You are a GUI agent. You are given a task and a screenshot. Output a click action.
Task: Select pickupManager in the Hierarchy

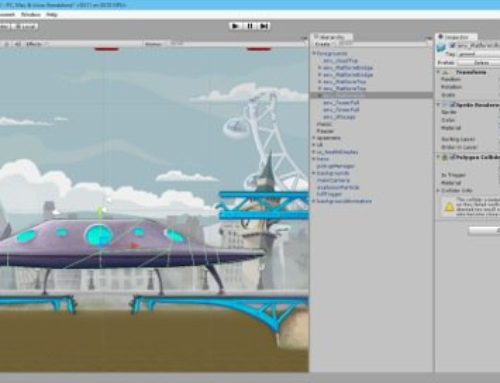click(x=336, y=166)
